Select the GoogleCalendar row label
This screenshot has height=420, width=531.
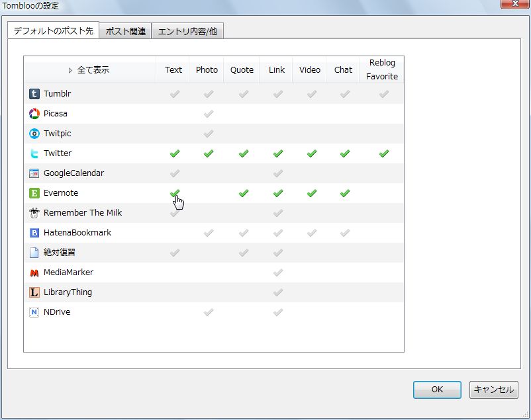[74, 173]
